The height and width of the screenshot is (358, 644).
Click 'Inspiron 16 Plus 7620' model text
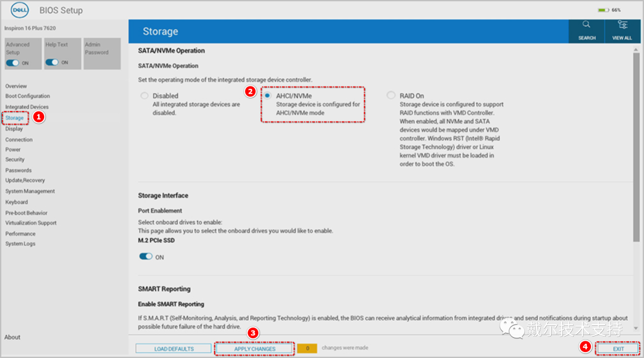30,29
